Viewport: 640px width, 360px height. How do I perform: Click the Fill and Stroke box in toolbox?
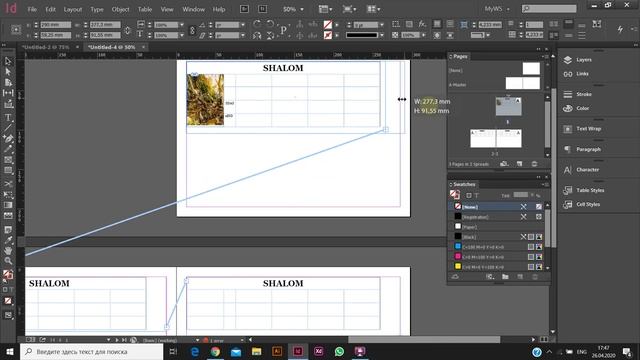point(8,276)
